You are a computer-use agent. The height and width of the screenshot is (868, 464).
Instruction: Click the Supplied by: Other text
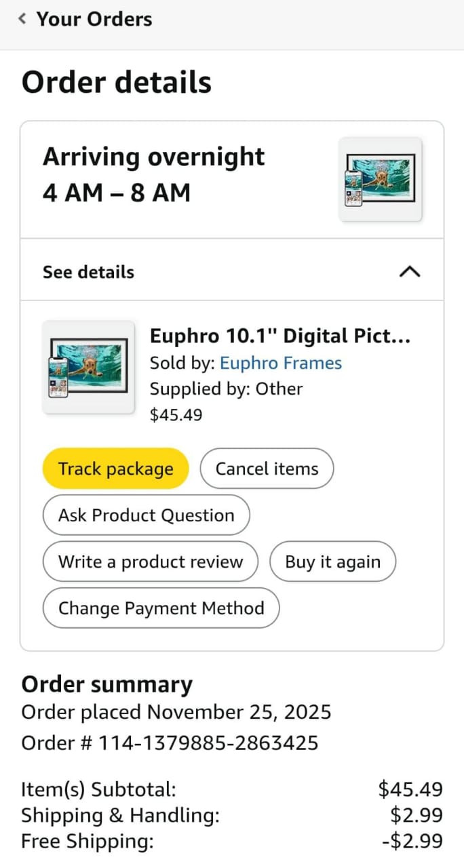coord(226,389)
